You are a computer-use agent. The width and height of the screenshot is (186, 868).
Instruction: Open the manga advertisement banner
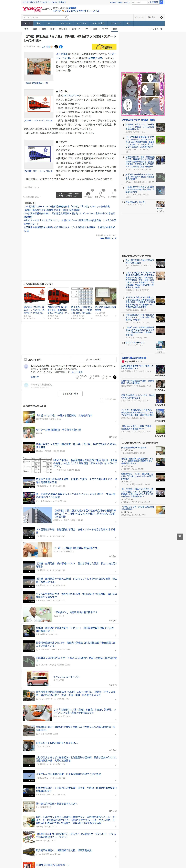143,94
